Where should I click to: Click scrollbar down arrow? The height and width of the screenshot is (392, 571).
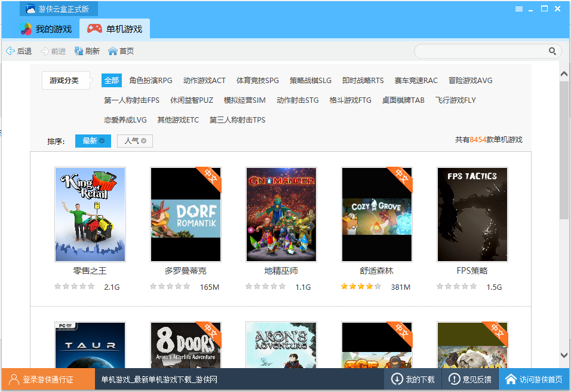tap(564, 355)
